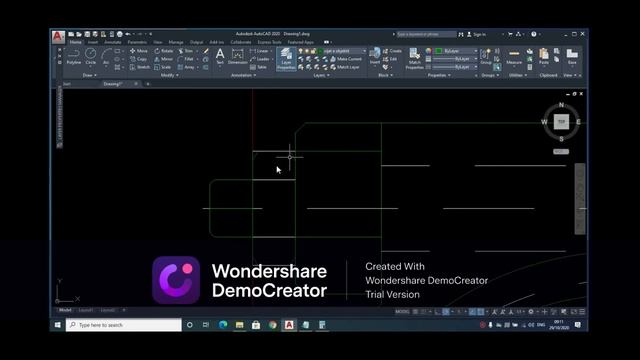The width and height of the screenshot is (640, 360).
Task: Open the Annotate ribbon tab
Action: coord(113,42)
